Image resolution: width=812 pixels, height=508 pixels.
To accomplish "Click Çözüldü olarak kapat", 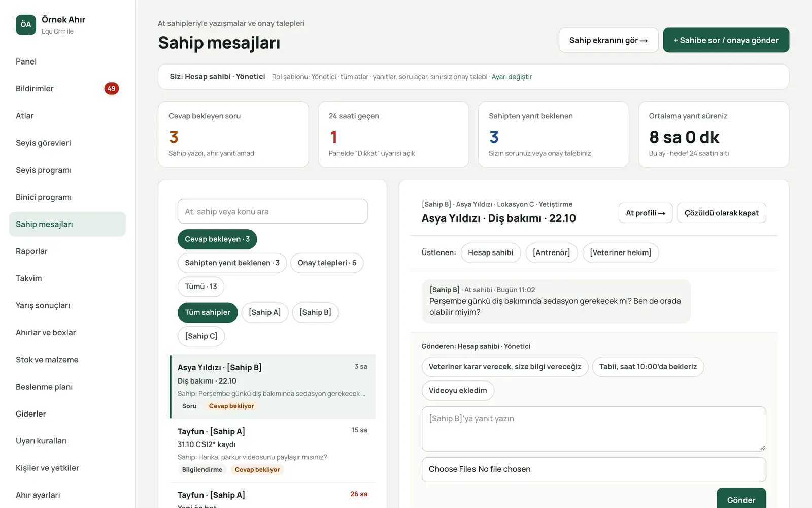I will 722,213.
